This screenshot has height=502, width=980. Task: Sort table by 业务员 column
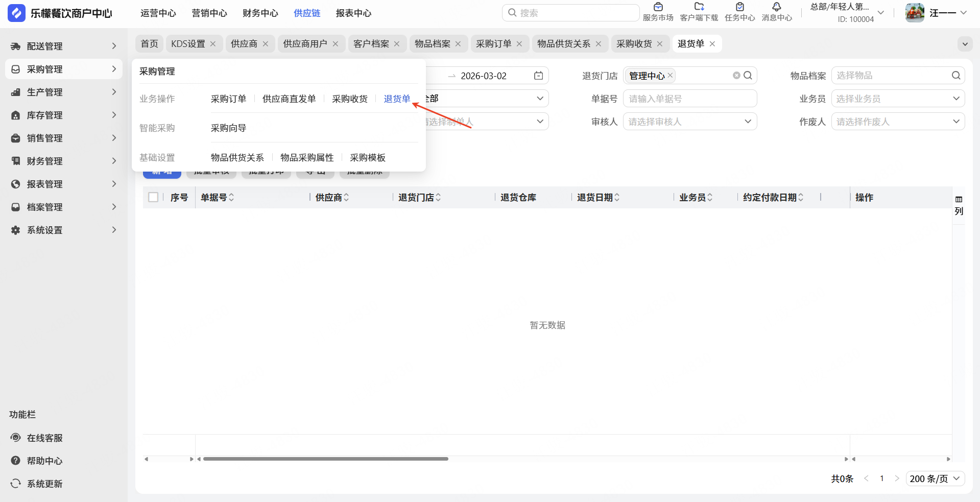(x=710, y=197)
